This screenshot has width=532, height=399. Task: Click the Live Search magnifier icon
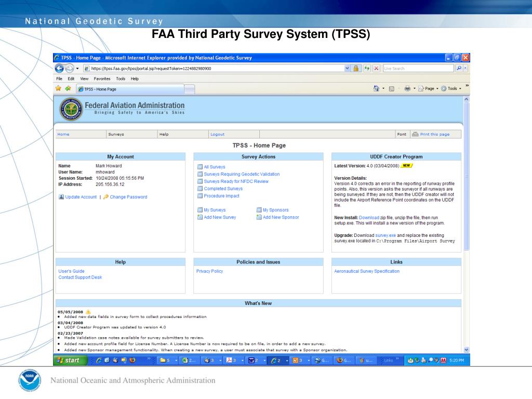(x=459, y=68)
